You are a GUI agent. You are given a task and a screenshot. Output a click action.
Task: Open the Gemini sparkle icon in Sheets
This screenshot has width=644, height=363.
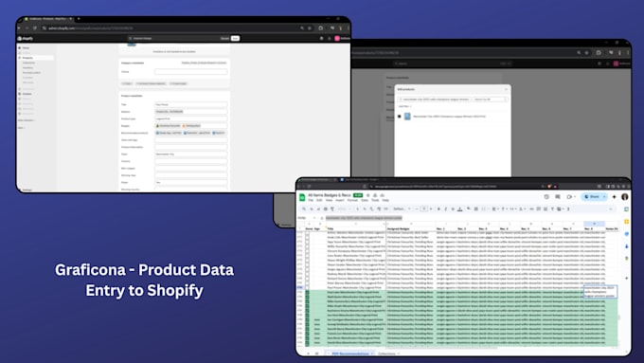(614, 197)
